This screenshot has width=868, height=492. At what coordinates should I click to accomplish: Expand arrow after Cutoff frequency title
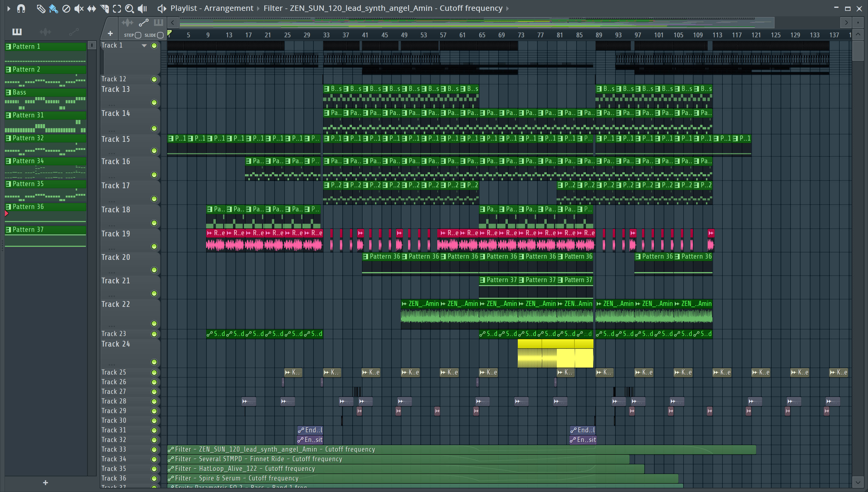tap(508, 8)
